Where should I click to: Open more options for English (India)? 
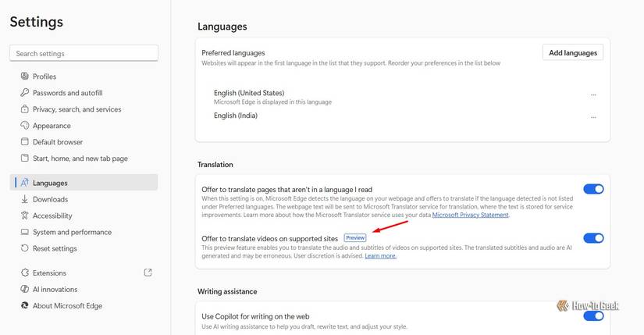point(593,118)
